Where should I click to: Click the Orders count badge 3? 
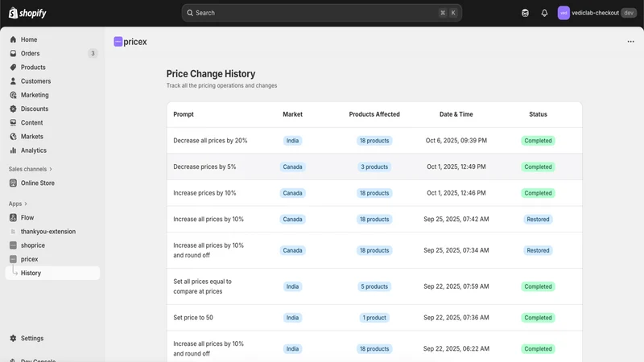(93, 53)
